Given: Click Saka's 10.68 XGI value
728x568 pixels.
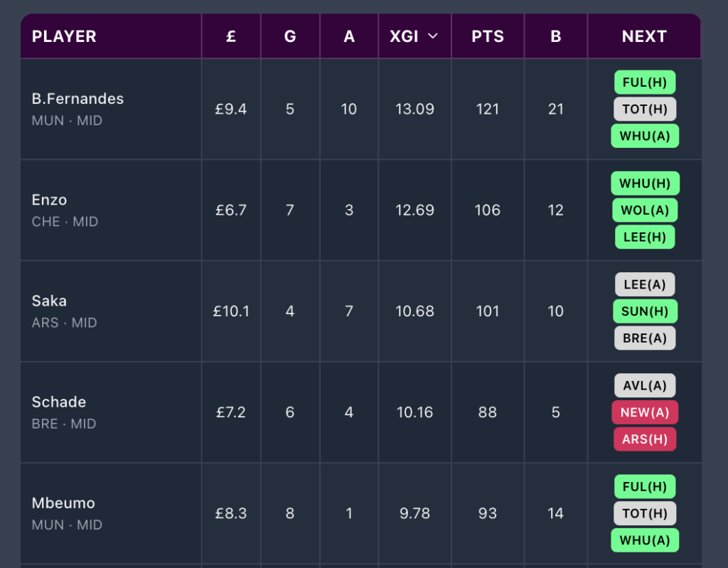Looking at the screenshot, I should tap(414, 311).
